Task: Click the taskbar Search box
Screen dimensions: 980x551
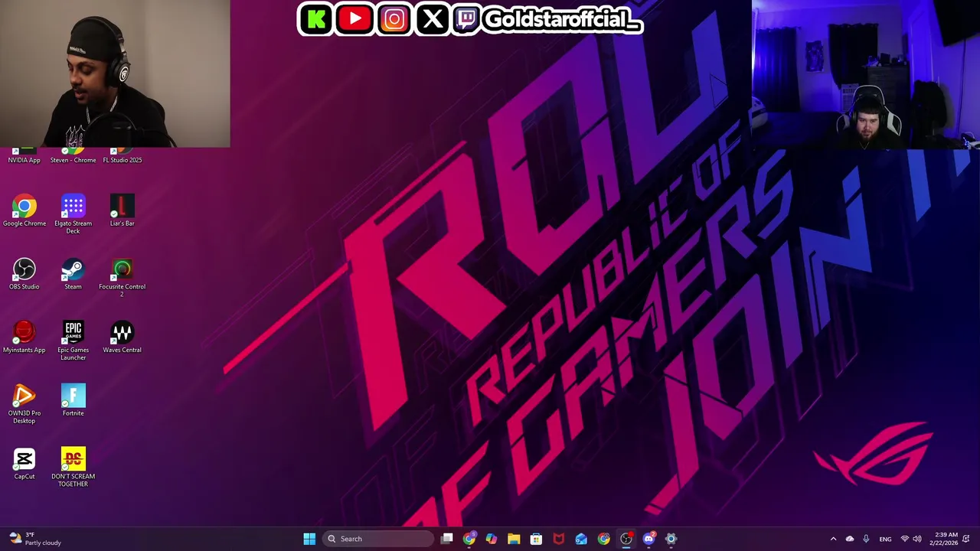Action: pyautogui.click(x=379, y=539)
